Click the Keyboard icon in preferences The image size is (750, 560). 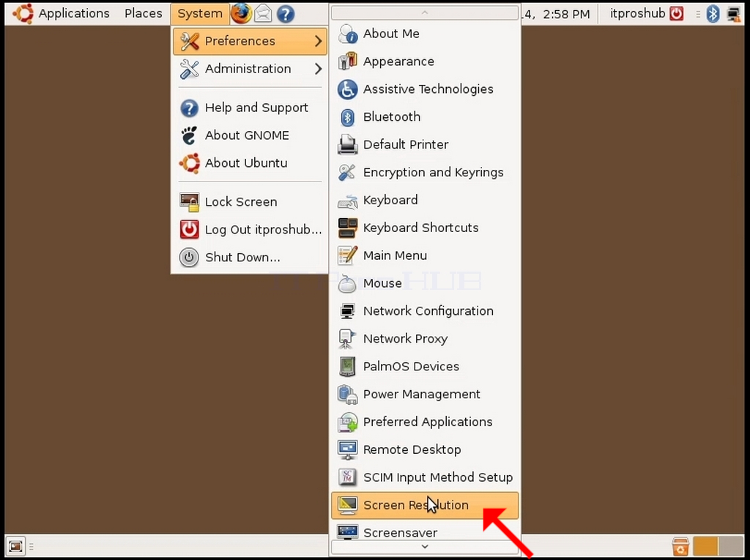point(348,201)
